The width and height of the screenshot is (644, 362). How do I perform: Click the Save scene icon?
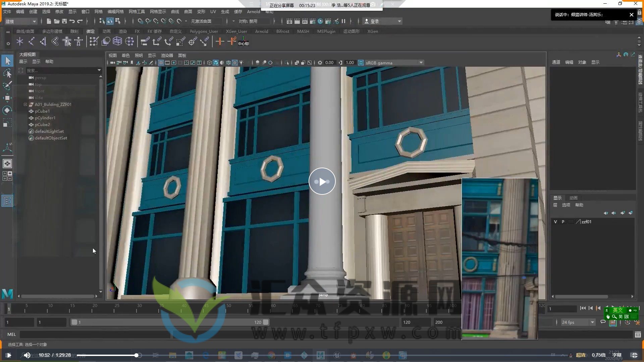64,21
